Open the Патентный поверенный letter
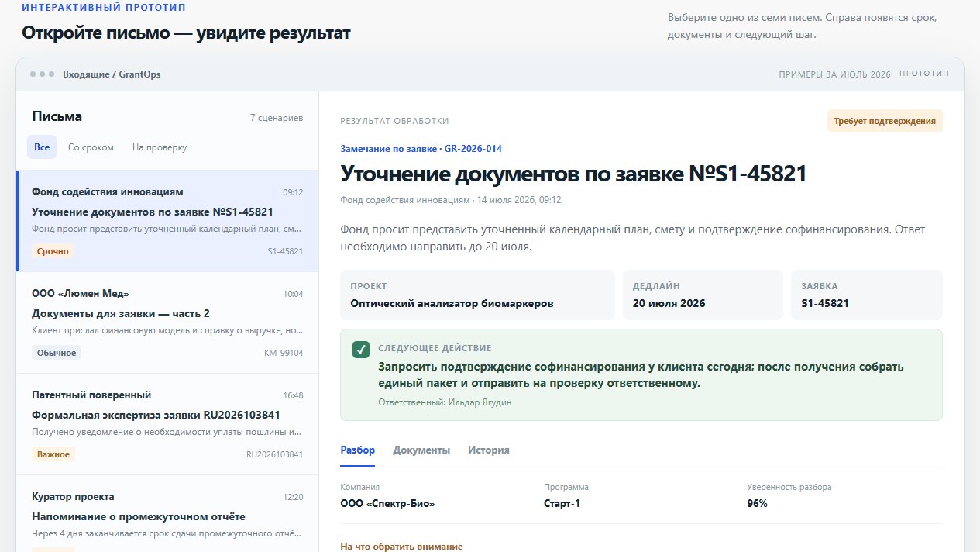 [x=167, y=424]
